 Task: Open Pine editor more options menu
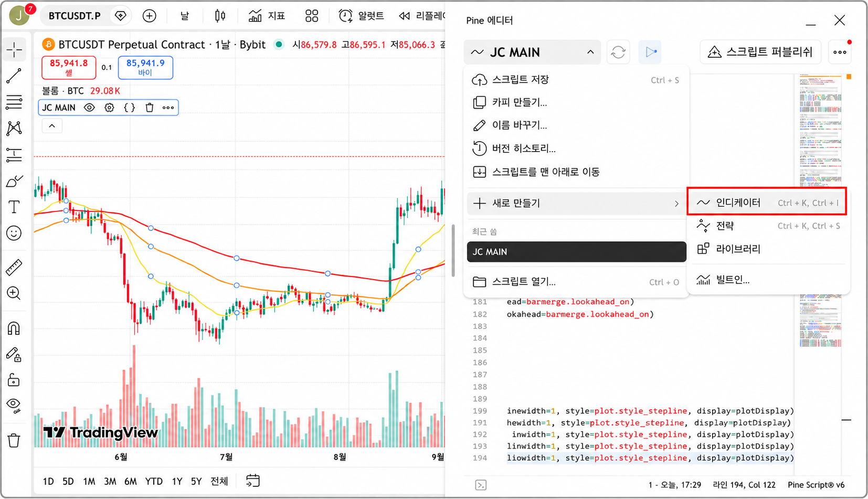tap(840, 52)
